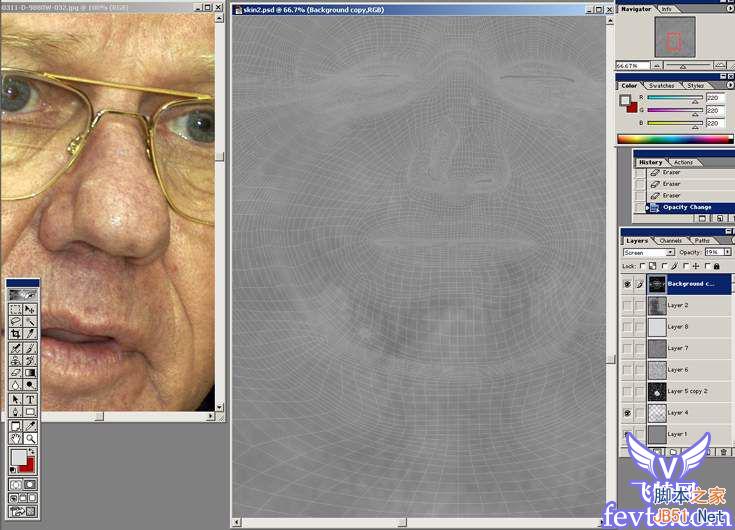Select the Lasso tool

click(16, 322)
